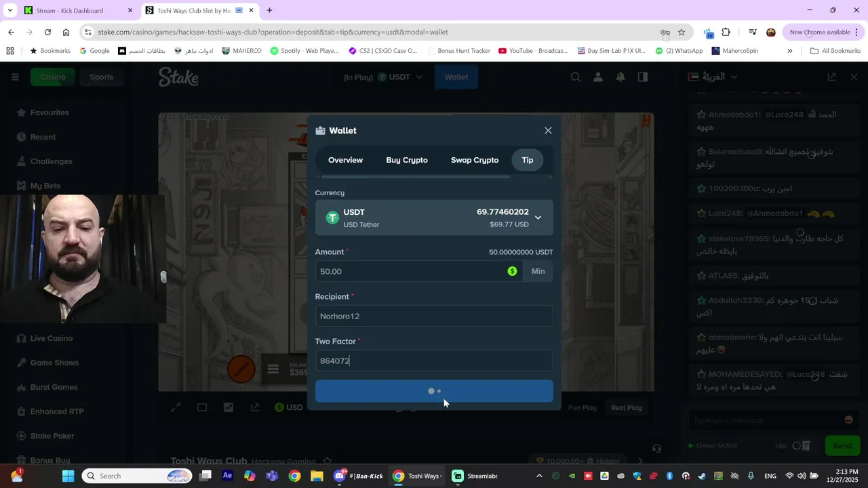The width and height of the screenshot is (868, 488).
Task: Select the Sports section button
Action: tap(102, 77)
